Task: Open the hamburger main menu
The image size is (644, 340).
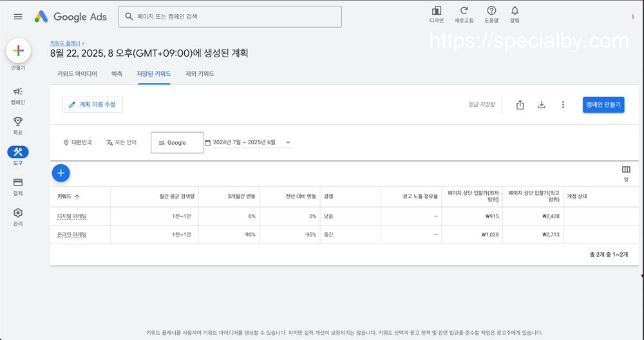Action: (18, 17)
